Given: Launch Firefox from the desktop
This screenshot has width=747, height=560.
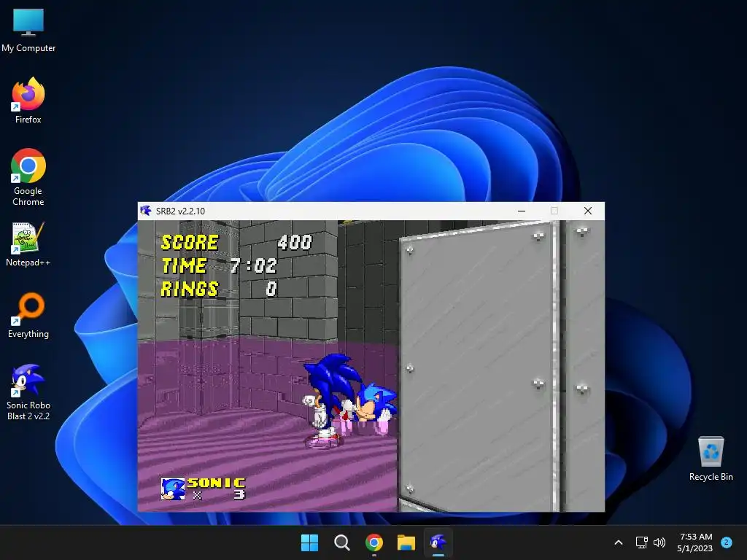Looking at the screenshot, I should [28, 101].
